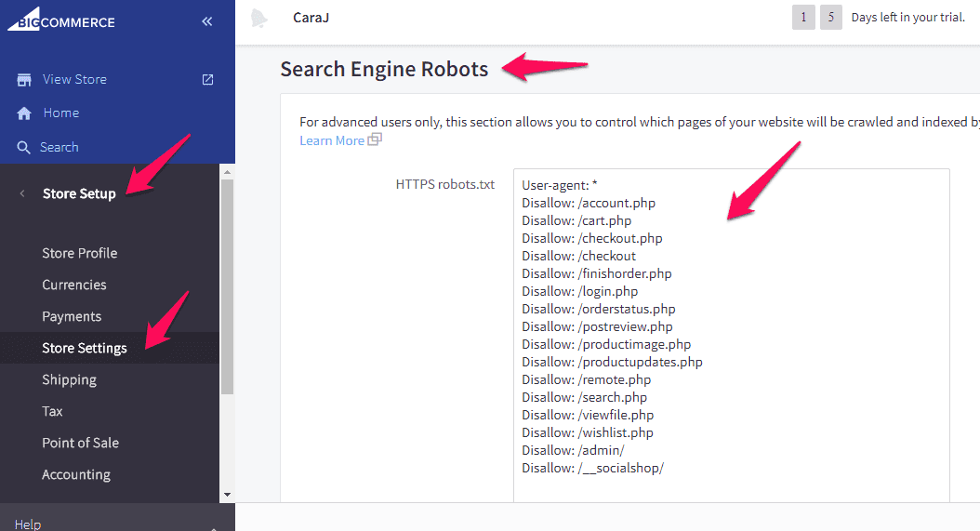Image resolution: width=980 pixels, height=531 pixels.
Task: Expand the Help section chevron
Action: tap(214, 528)
